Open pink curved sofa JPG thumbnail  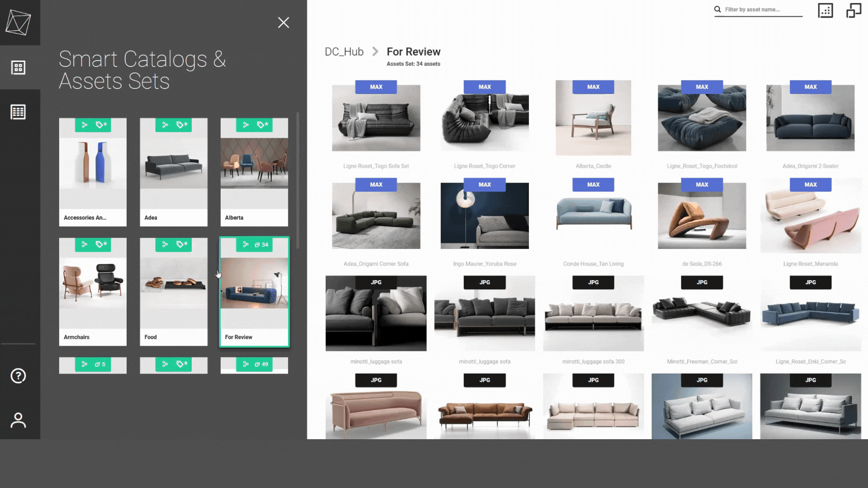coord(376,406)
